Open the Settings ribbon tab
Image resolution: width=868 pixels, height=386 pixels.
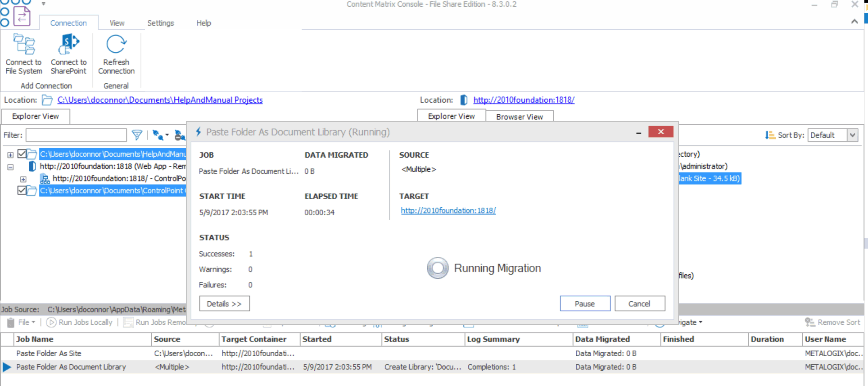160,23
